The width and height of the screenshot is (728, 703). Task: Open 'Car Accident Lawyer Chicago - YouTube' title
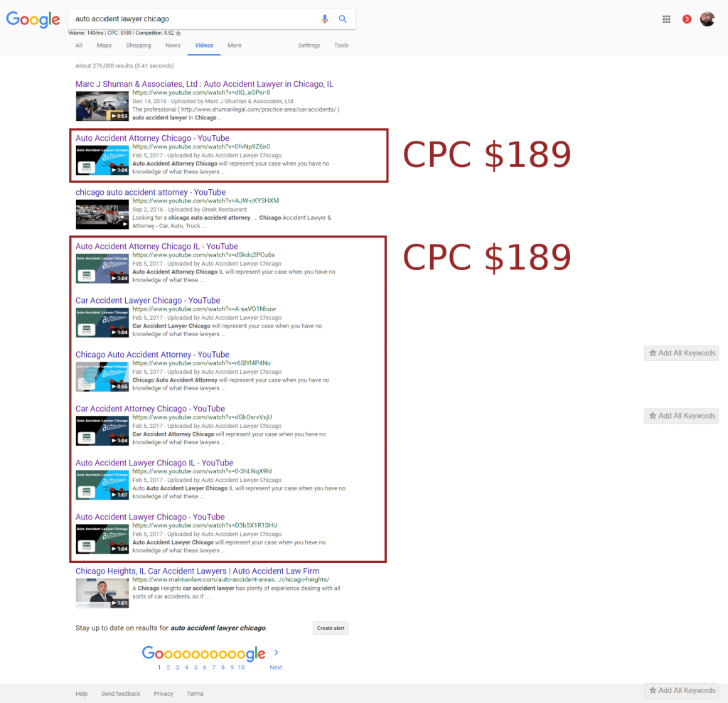pos(148,301)
